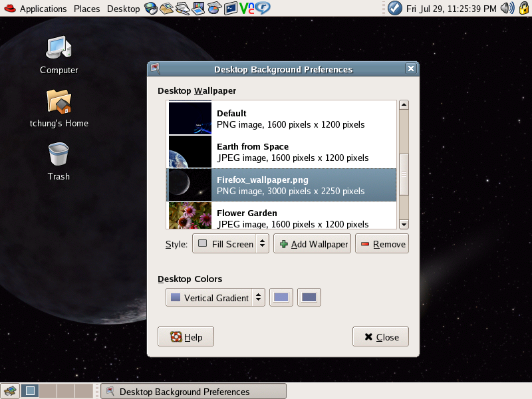Screen dimensions: 532x399
Task: Click the Earth from Space thumbnail
Action: coord(190,152)
